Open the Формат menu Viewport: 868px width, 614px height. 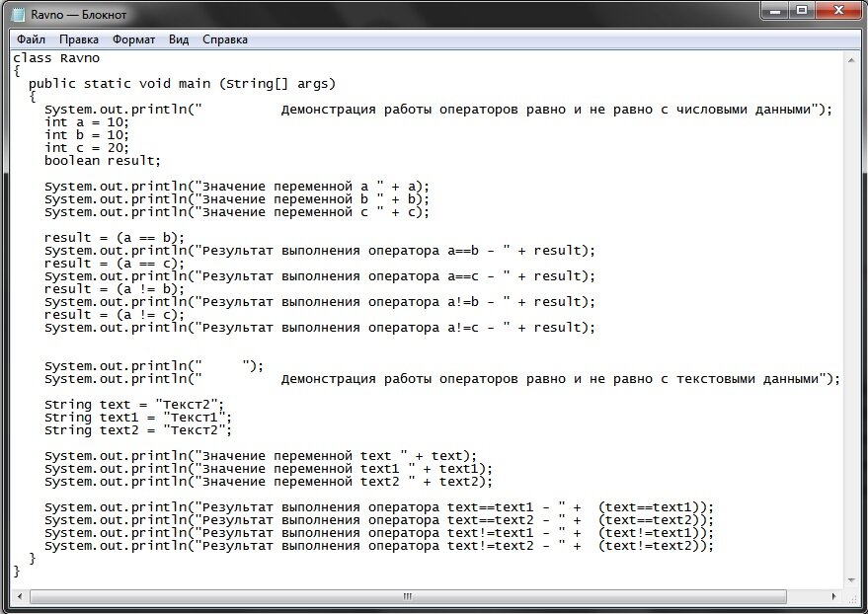click(133, 39)
